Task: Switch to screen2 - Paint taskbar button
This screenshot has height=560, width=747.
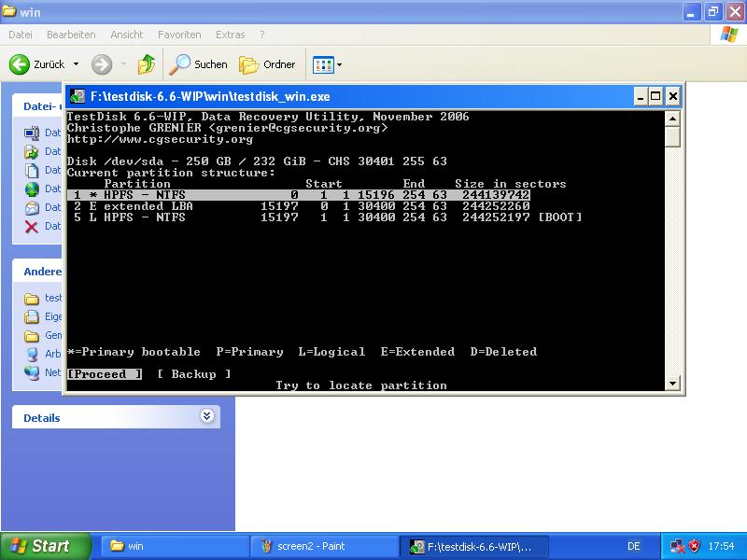Action: [325, 546]
